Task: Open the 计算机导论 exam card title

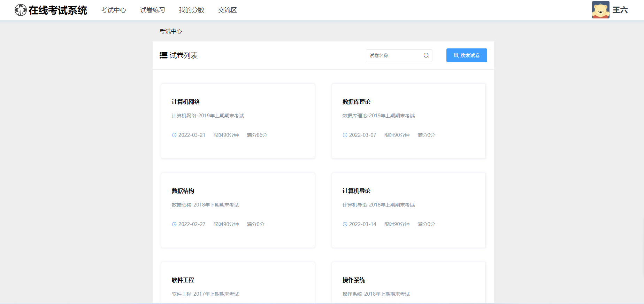Action: click(356, 191)
